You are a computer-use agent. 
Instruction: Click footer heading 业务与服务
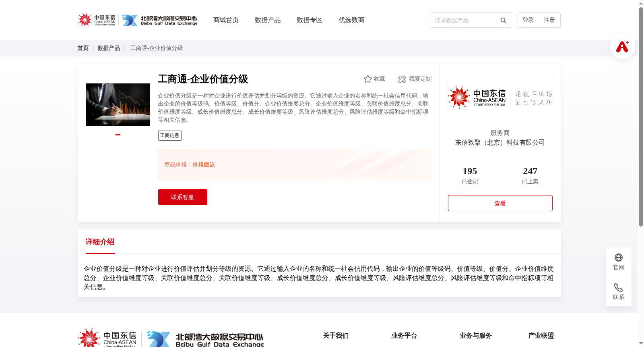tap(476, 336)
